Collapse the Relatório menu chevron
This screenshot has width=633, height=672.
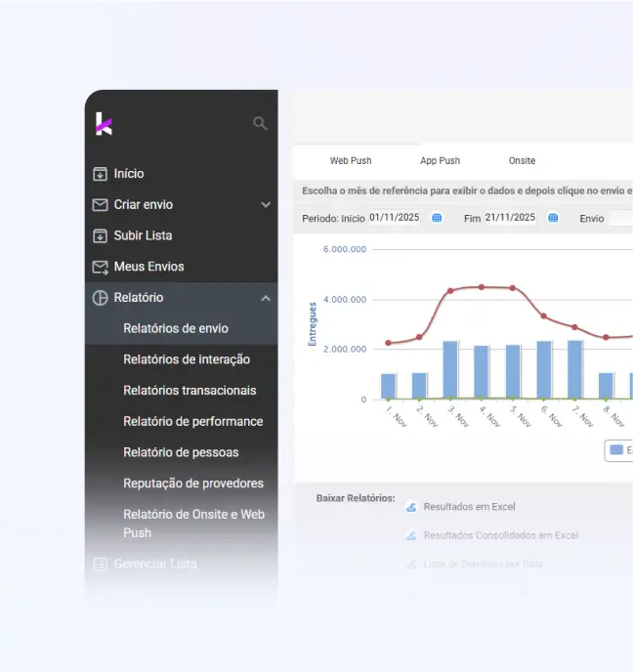[266, 298]
